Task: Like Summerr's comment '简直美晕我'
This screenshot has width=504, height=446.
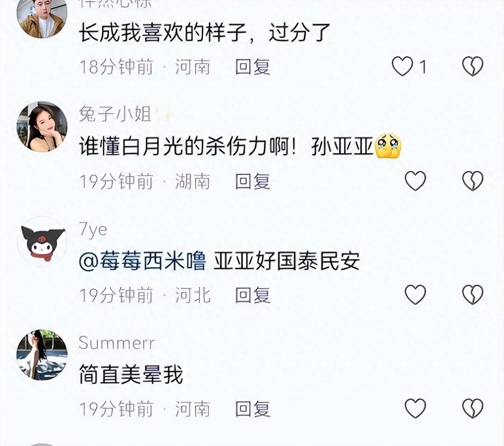Action: (415, 409)
